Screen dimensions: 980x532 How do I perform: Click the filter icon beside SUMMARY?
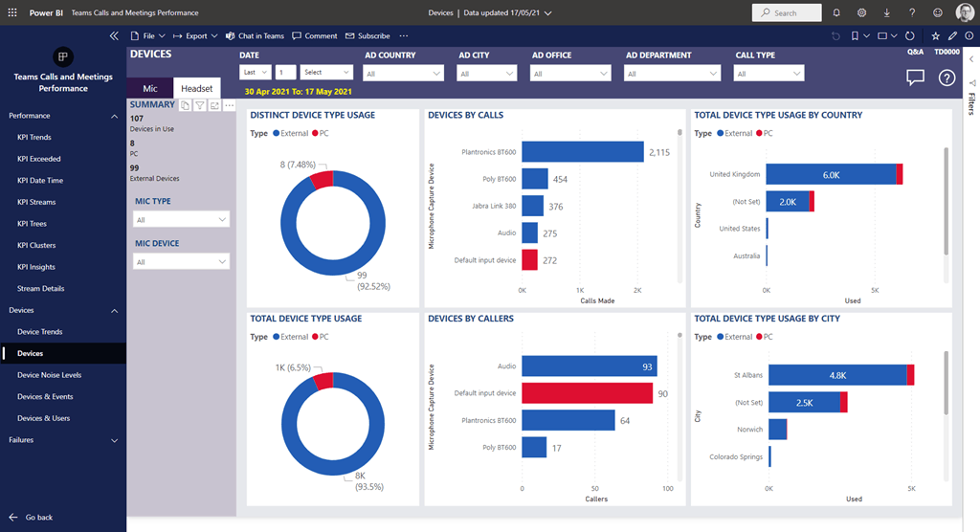(200, 105)
